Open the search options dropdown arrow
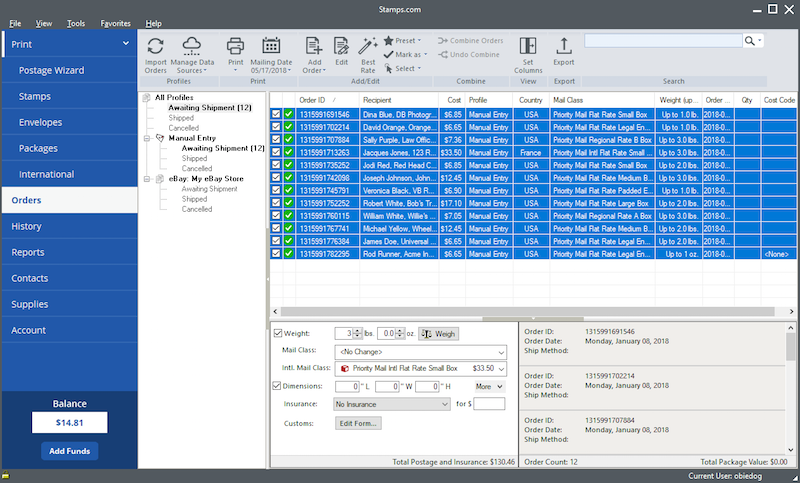The width and height of the screenshot is (800, 483). (760, 41)
